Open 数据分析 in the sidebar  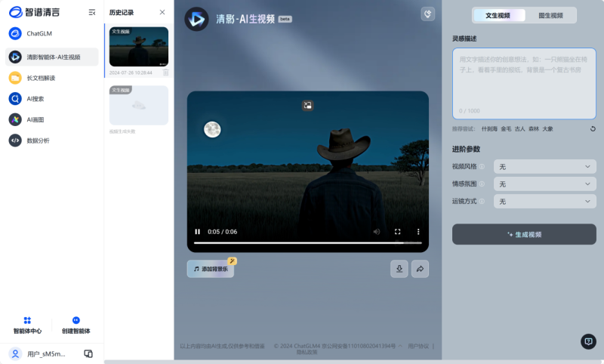point(52,140)
